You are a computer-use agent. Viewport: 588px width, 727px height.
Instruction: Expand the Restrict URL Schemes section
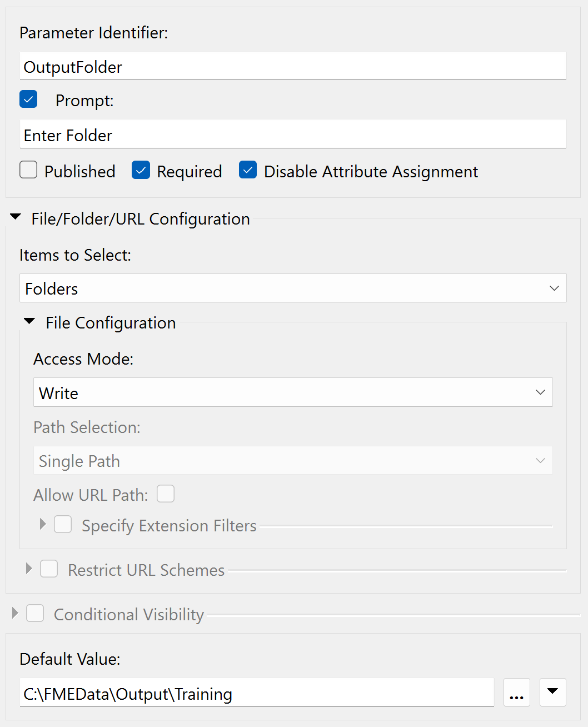(x=28, y=569)
